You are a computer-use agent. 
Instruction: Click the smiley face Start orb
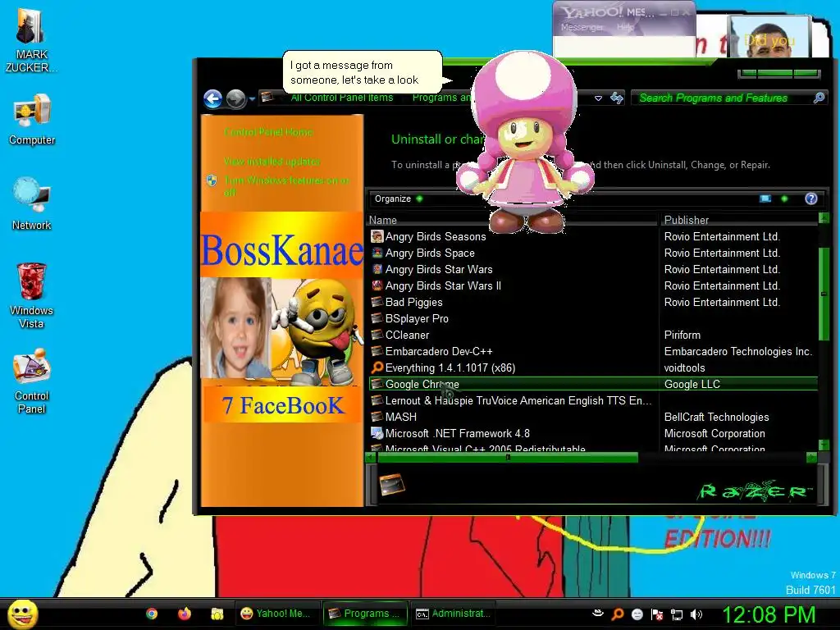[22, 614]
